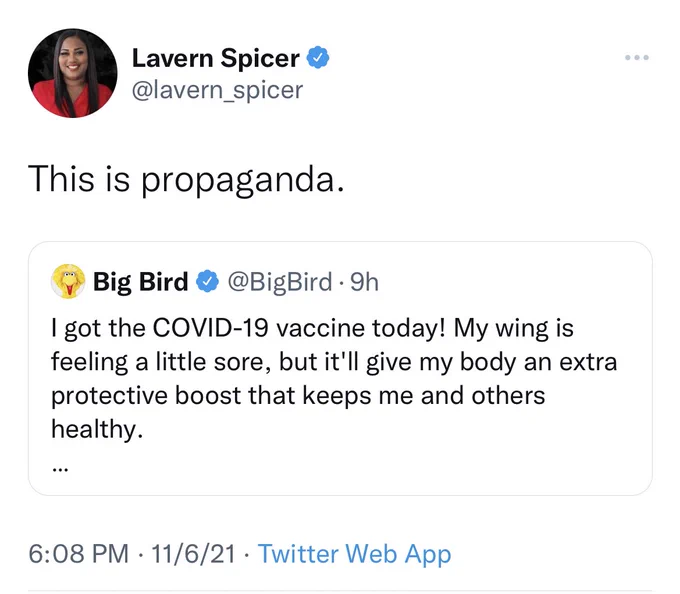Open the three-dot more options menu
This screenshot has height=594, width=680.
(x=637, y=57)
